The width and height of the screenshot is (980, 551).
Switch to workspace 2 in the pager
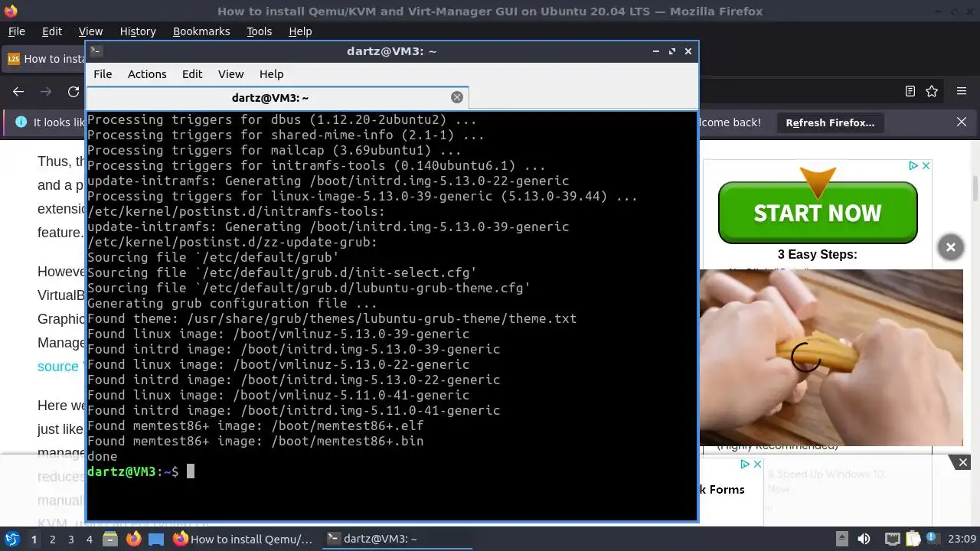52,539
